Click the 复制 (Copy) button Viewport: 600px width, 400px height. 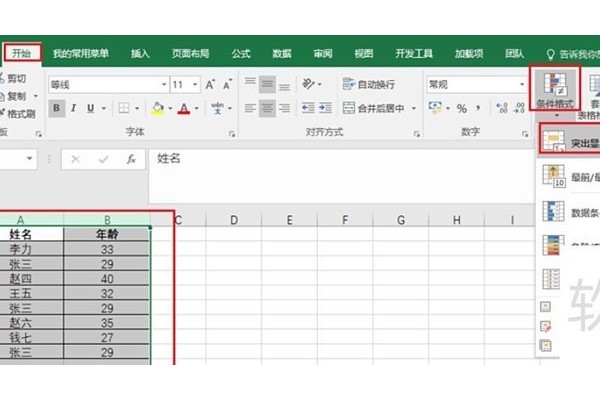[x=13, y=96]
